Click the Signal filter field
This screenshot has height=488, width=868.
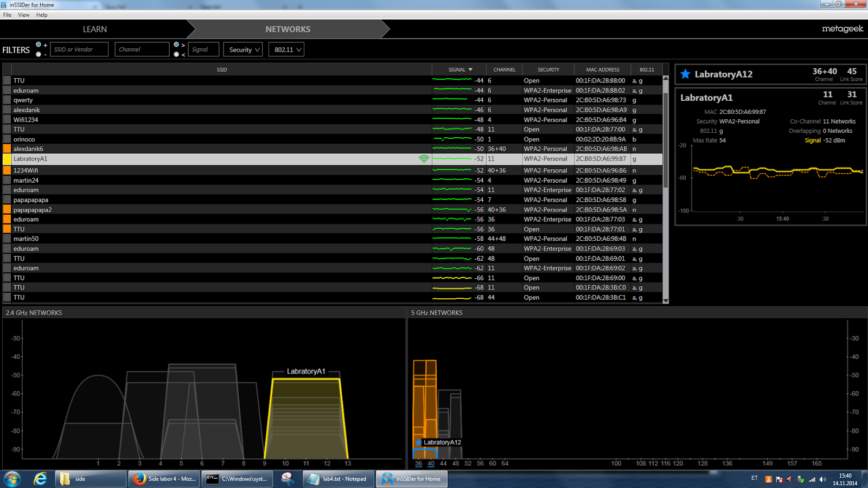pyautogui.click(x=203, y=49)
